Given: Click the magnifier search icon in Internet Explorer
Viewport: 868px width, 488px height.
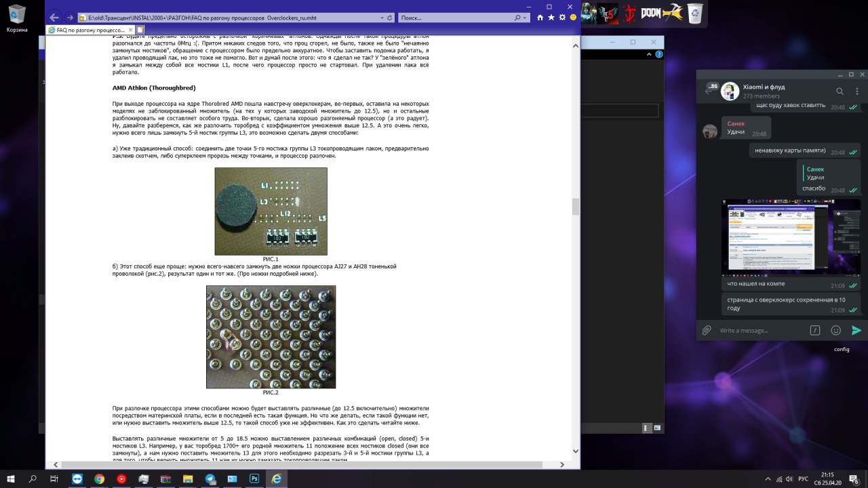Looking at the screenshot, I should [518, 18].
